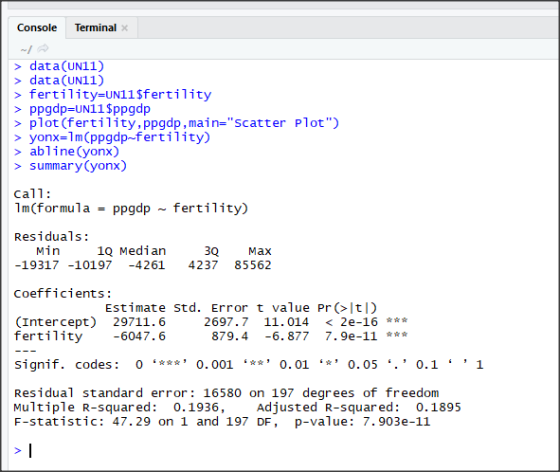
Task: Click the overall p-value 7.903e-11
Action: coord(396,422)
